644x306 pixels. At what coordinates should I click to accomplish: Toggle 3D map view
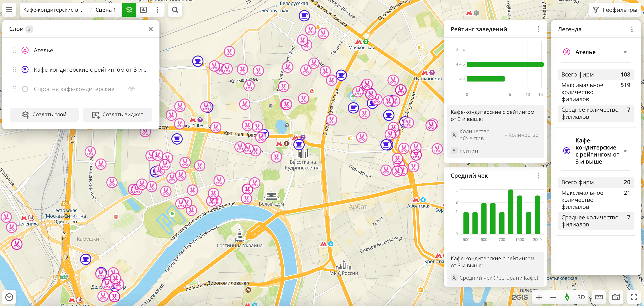coord(581,297)
